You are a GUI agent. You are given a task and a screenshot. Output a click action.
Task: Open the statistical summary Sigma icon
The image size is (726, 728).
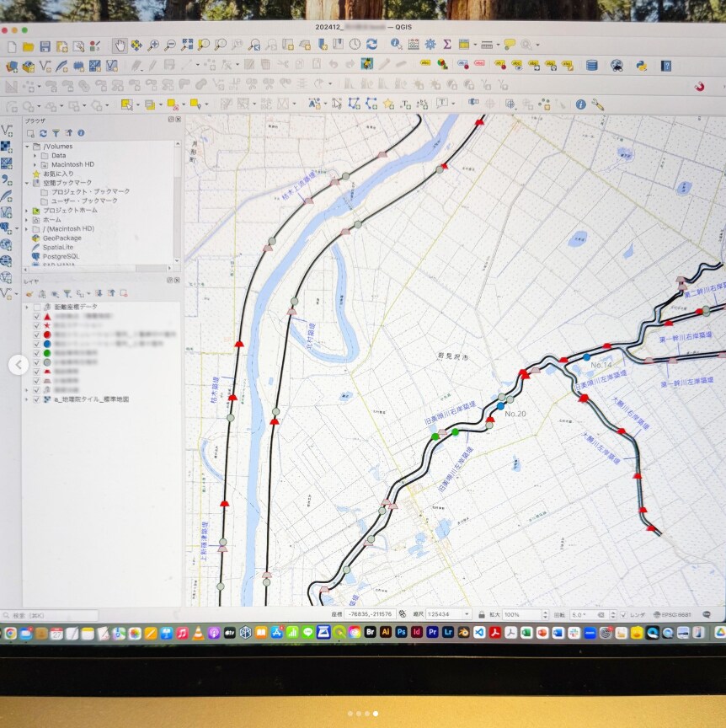click(447, 44)
